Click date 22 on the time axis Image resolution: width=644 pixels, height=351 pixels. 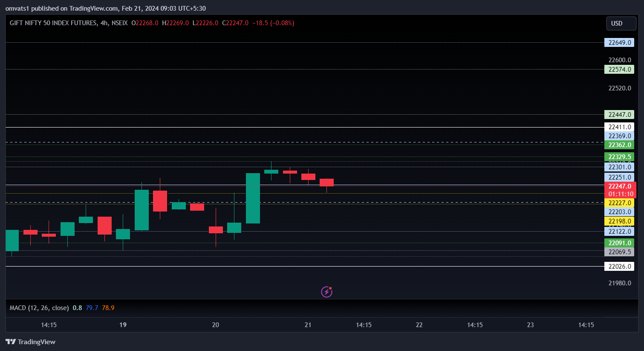(419, 325)
